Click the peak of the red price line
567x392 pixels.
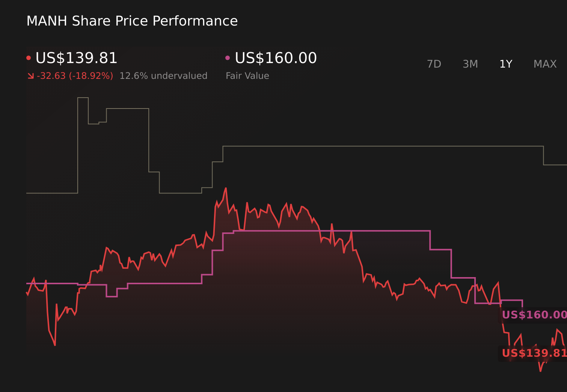pyautogui.click(x=226, y=188)
